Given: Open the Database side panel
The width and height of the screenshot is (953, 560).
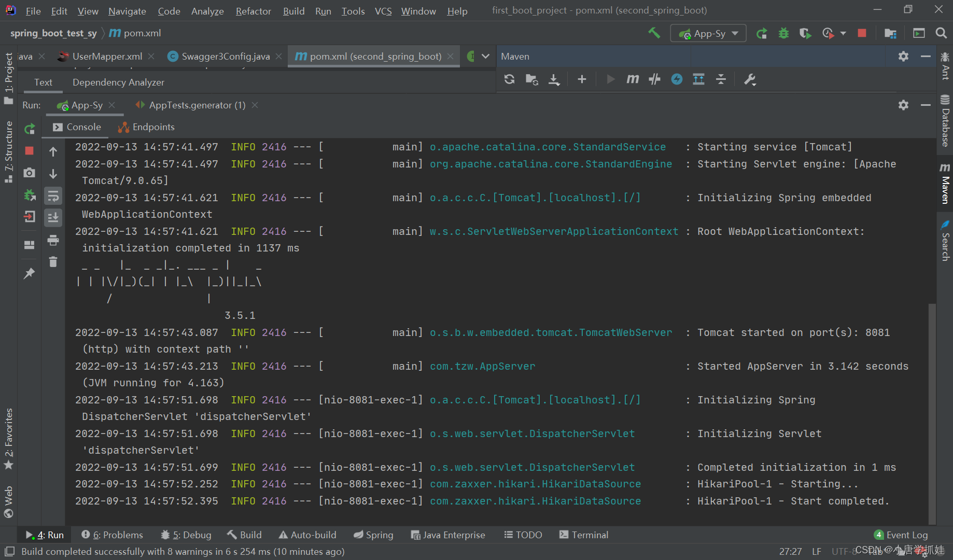Looking at the screenshot, I should [945, 121].
